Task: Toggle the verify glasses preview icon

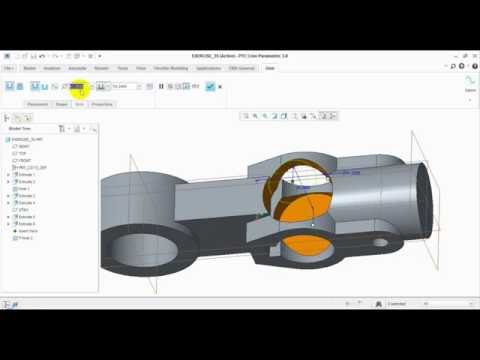Action: [196, 86]
